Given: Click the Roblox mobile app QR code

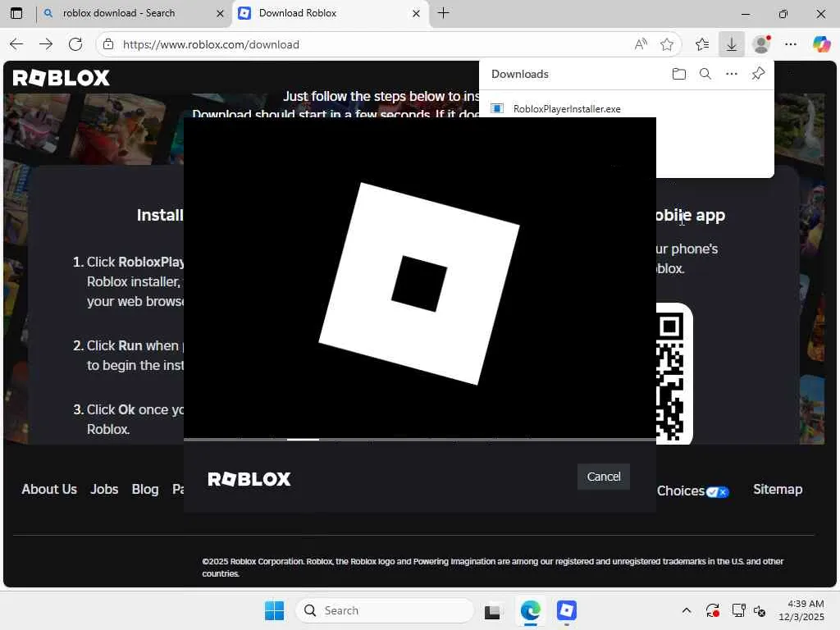Looking at the screenshot, I should tap(674, 374).
